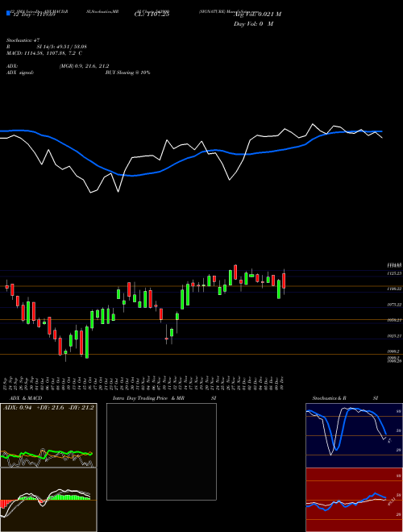403x532 pixels.
Task: Select the 'CL: 1107.25' closing price text
Action: pyautogui.click(x=152, y=15)
